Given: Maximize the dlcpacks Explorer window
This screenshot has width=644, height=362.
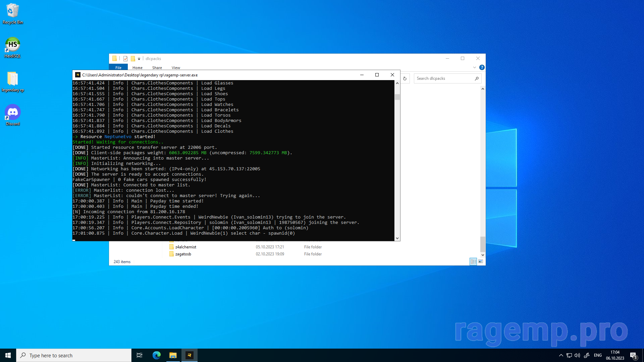Looking at the screenshot, I should click(x=463, y=58).
